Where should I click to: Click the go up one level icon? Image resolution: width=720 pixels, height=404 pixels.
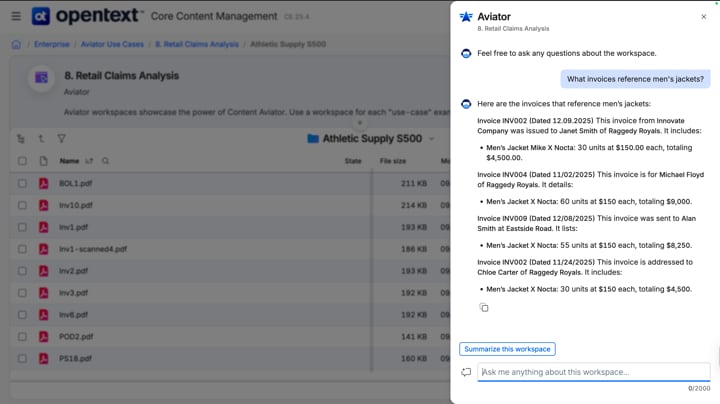pos(41,138)
